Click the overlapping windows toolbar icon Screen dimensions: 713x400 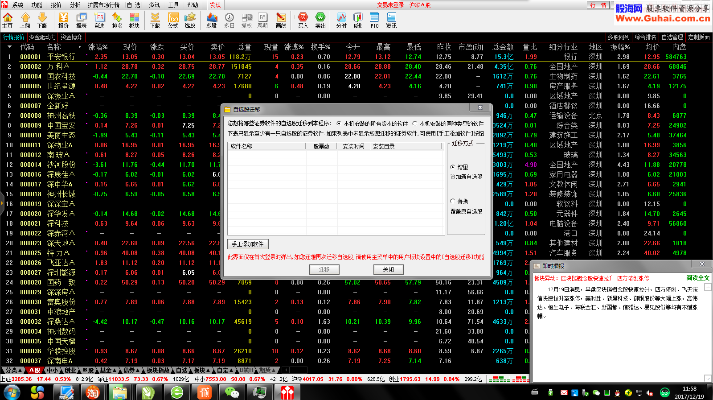(x=81, y=20)
